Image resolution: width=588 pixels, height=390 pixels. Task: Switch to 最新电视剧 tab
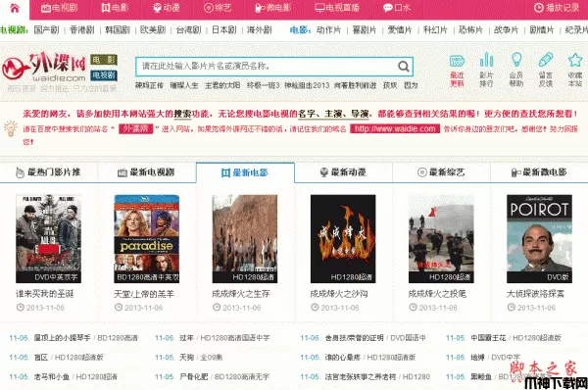tap(146, 172)
